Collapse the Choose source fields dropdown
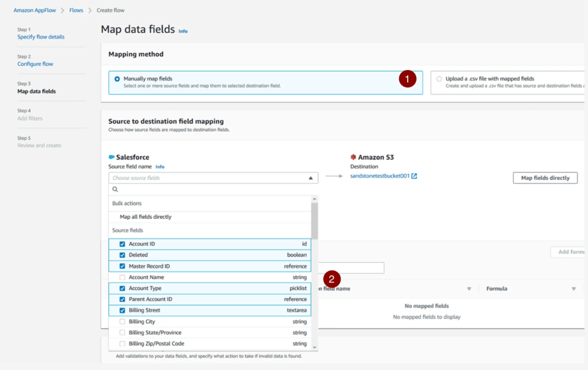588x370 pixels. [x=310, y=178]
